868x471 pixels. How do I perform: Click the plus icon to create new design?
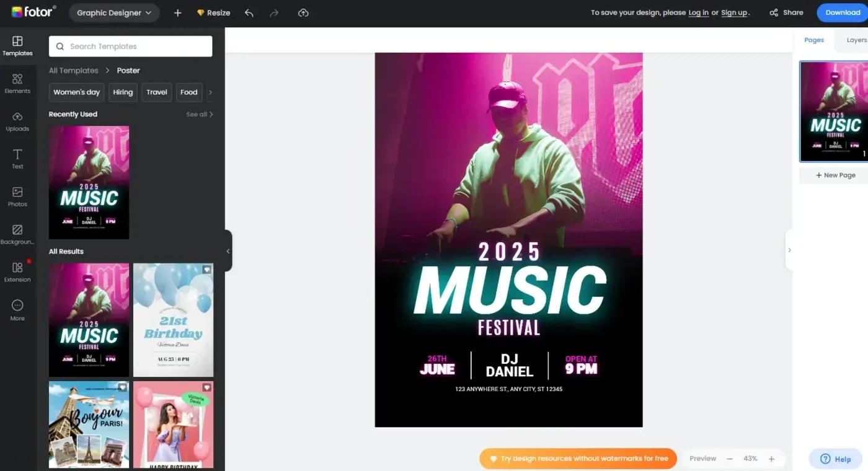coord(177,12)
